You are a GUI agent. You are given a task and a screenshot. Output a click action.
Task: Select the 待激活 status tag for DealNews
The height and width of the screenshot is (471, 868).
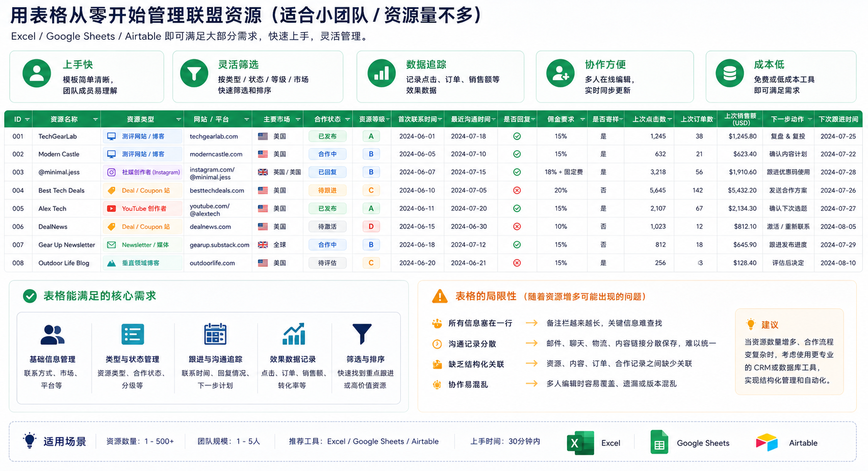(x=327, y=226)
